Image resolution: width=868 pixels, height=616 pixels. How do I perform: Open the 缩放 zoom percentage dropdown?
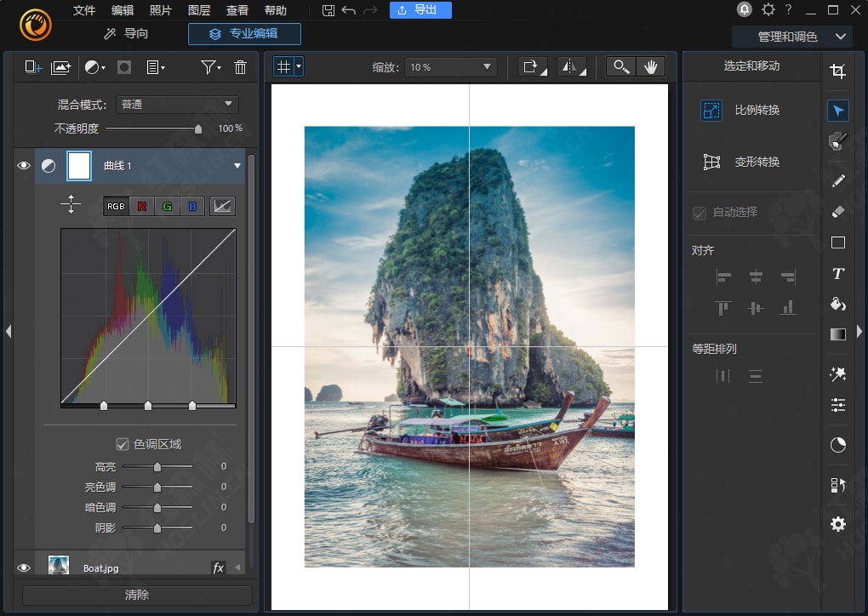tap(450, 67)
